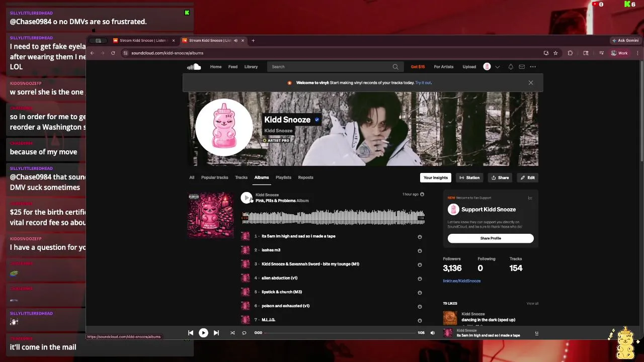This screenshot has width=644, height=362.
Task: Click the lock icon on alien abduction (v1)
Action: click(420, 279)
